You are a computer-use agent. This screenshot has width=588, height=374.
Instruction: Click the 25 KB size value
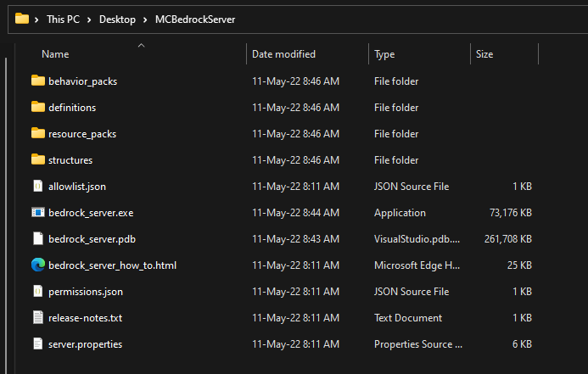pos(519,265)
